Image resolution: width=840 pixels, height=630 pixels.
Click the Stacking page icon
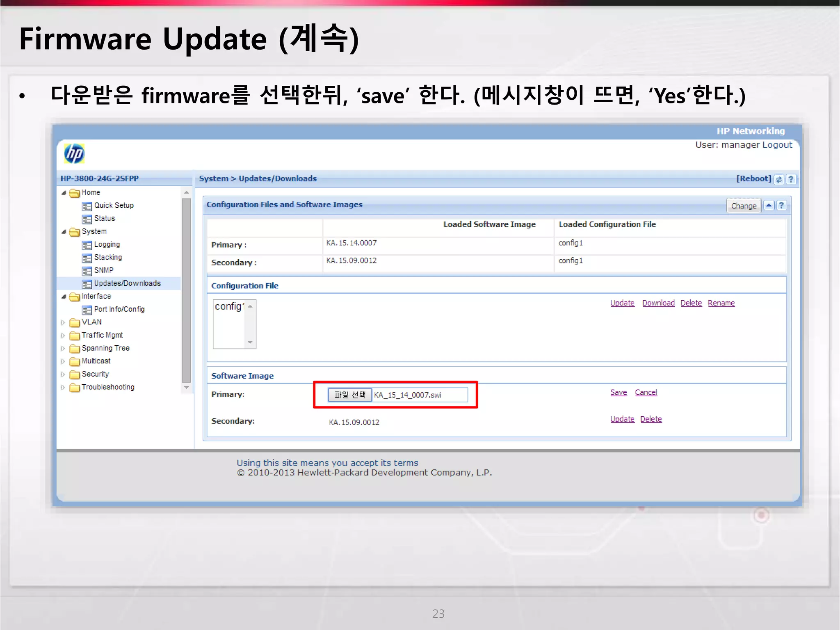[87, 258]
